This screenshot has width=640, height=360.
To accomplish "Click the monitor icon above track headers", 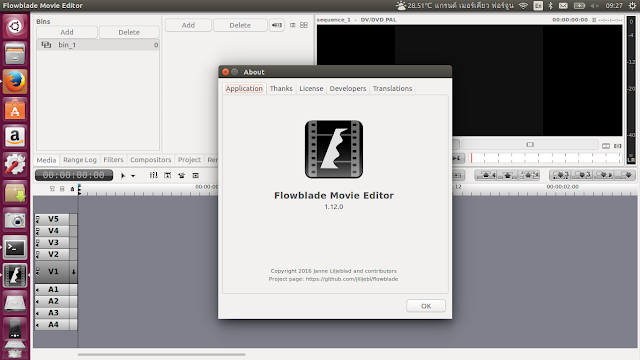I will 52,189.
